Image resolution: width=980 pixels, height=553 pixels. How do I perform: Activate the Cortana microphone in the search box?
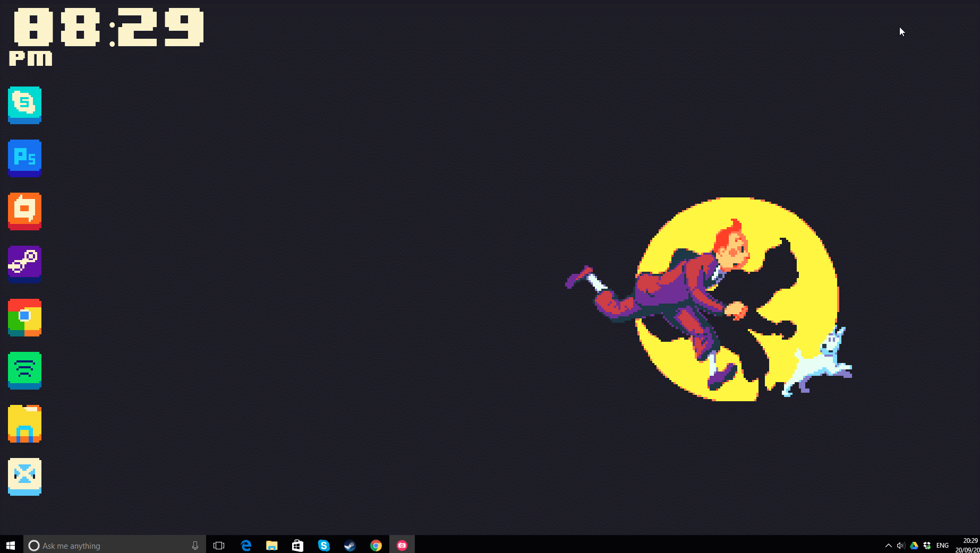[x=195, y=546]
